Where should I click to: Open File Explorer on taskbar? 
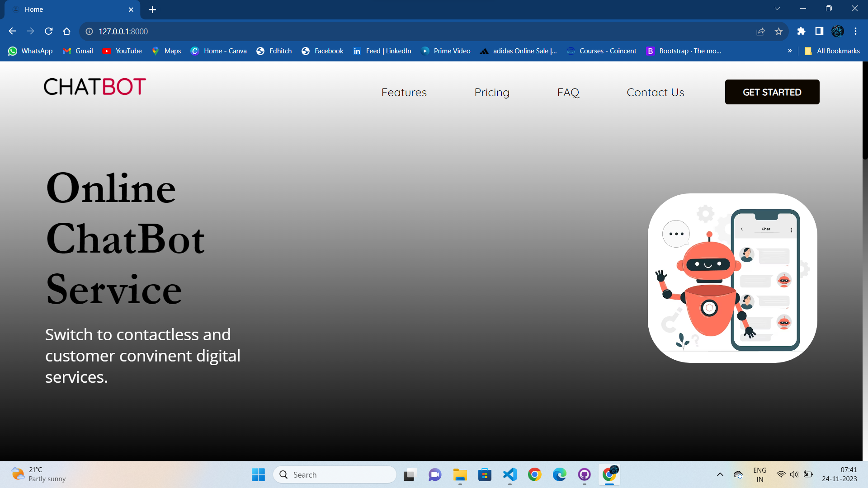[460, 475]
